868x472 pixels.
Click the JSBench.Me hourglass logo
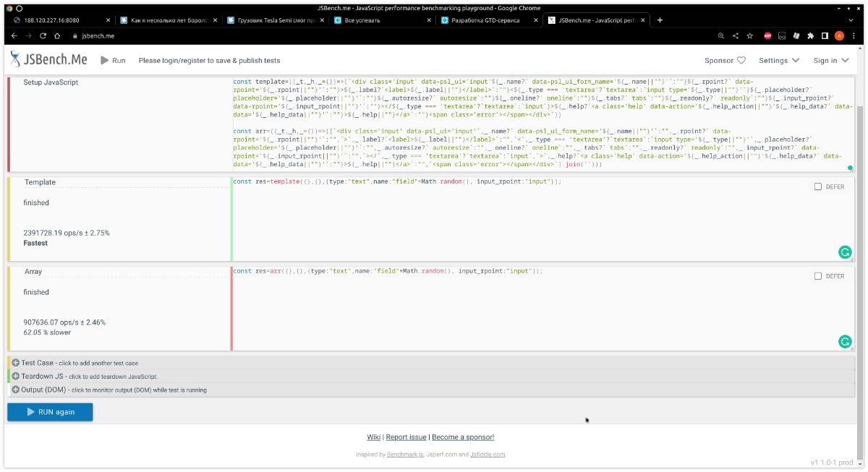coord(16,60)
